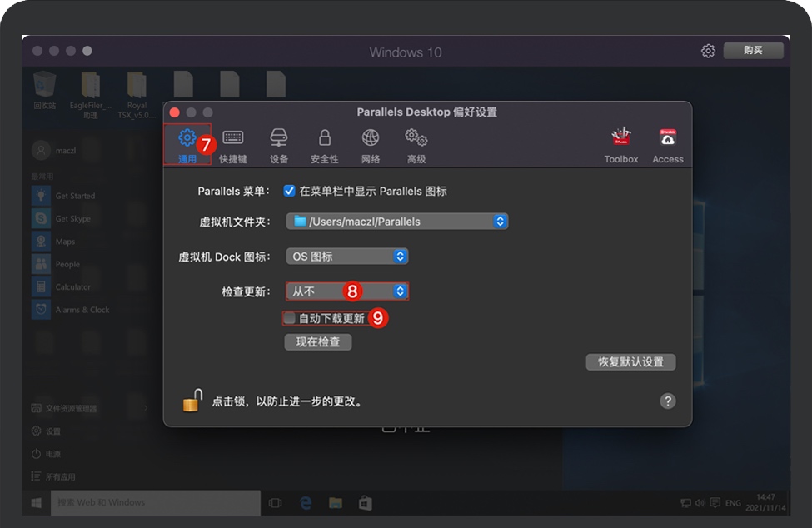Open File Explorer from Windows taskbar

pyautogui.click(x=336, y=503)
